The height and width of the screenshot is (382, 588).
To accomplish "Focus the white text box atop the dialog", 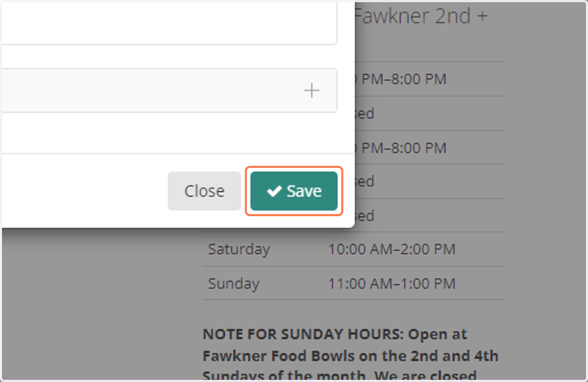I will [169, 23].
